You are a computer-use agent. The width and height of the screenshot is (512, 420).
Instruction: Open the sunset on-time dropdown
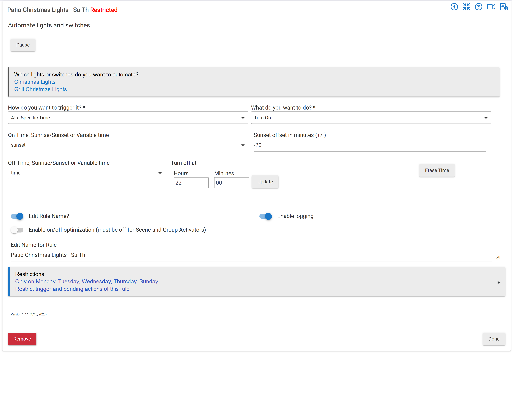coord(128,145)
